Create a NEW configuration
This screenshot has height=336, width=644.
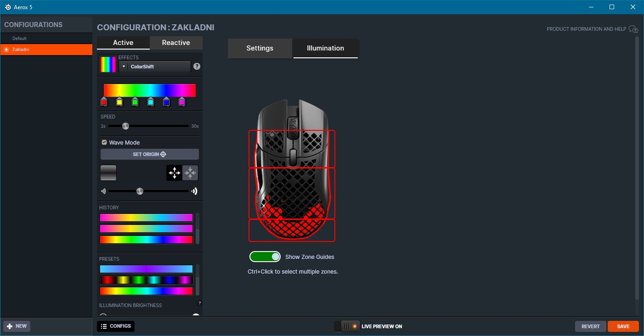click(17, 326)
